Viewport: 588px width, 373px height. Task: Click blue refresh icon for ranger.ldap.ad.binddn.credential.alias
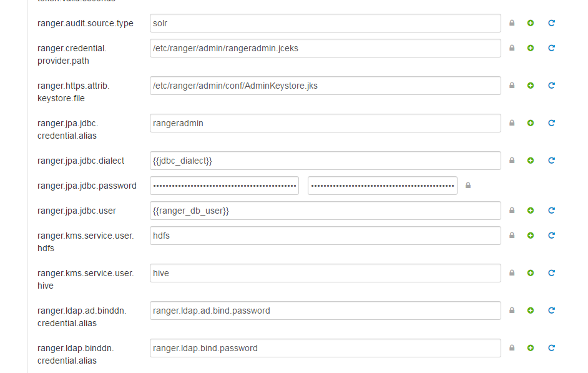pyautogui.click(x=551, y=311)
